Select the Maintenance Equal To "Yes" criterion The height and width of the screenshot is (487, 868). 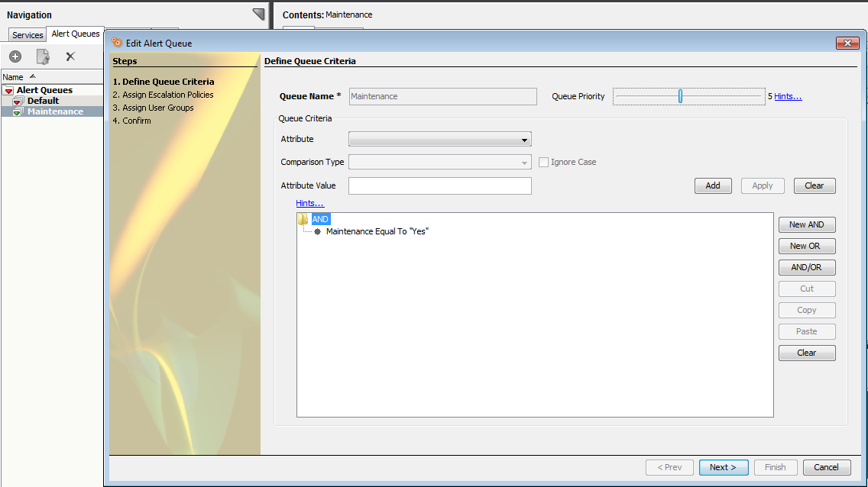[377, 231]
